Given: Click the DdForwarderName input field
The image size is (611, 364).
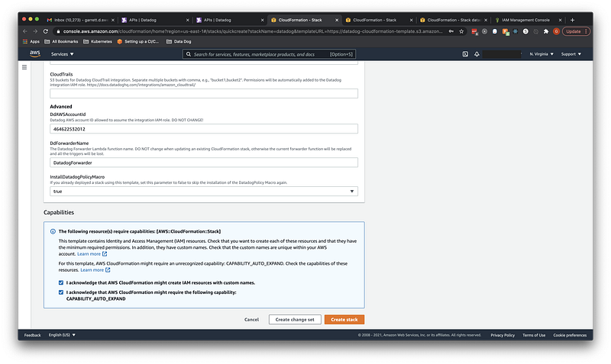Looking at the screenshot, I should 204,163.
